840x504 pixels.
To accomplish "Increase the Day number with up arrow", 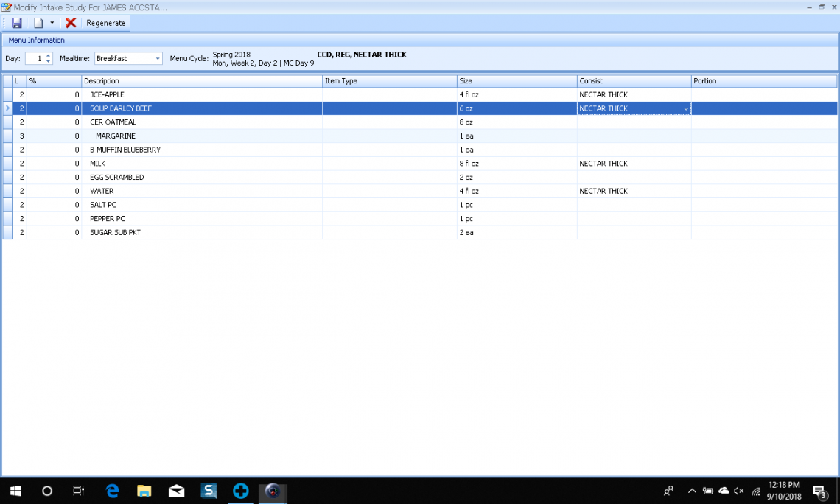I will click(x=49, y=55).
